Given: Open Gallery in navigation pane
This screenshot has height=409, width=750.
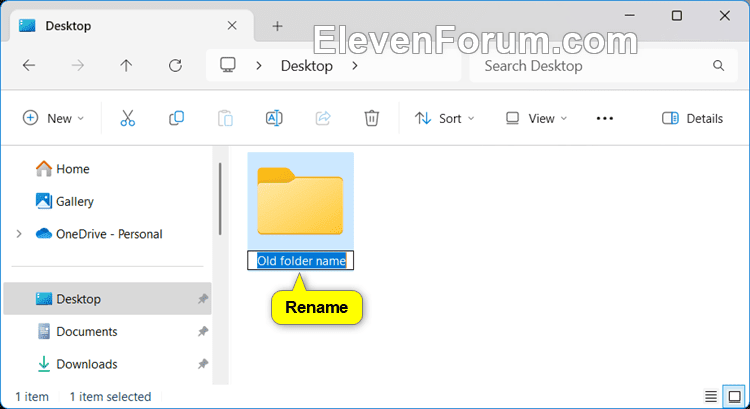Looking at the screenshot, I should (65, 201).
